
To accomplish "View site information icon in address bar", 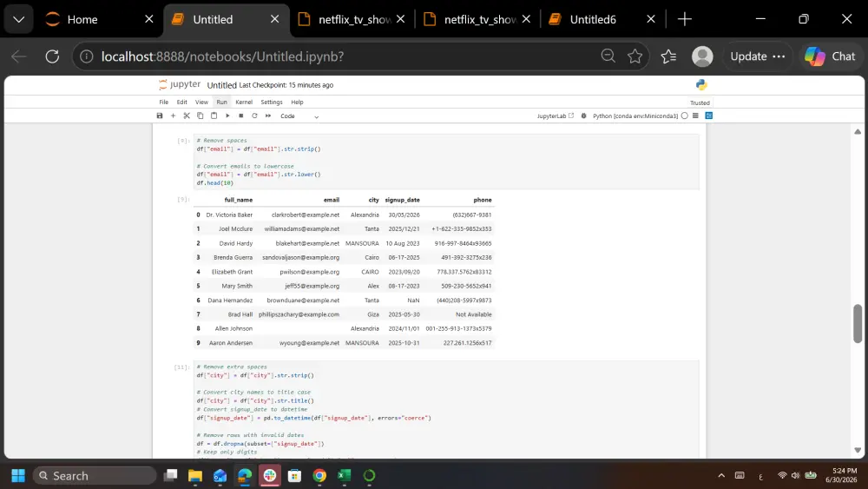I will [x=86, y=56].
